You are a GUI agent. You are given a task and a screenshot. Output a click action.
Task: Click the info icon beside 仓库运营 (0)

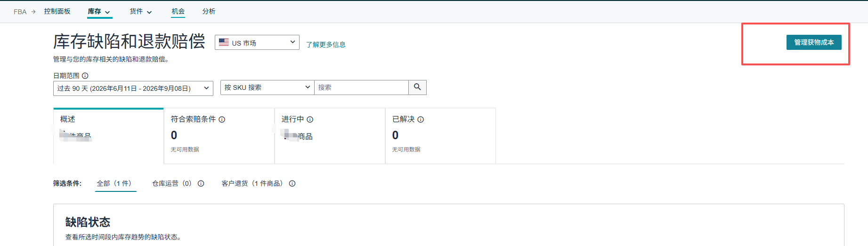[201, 183]
